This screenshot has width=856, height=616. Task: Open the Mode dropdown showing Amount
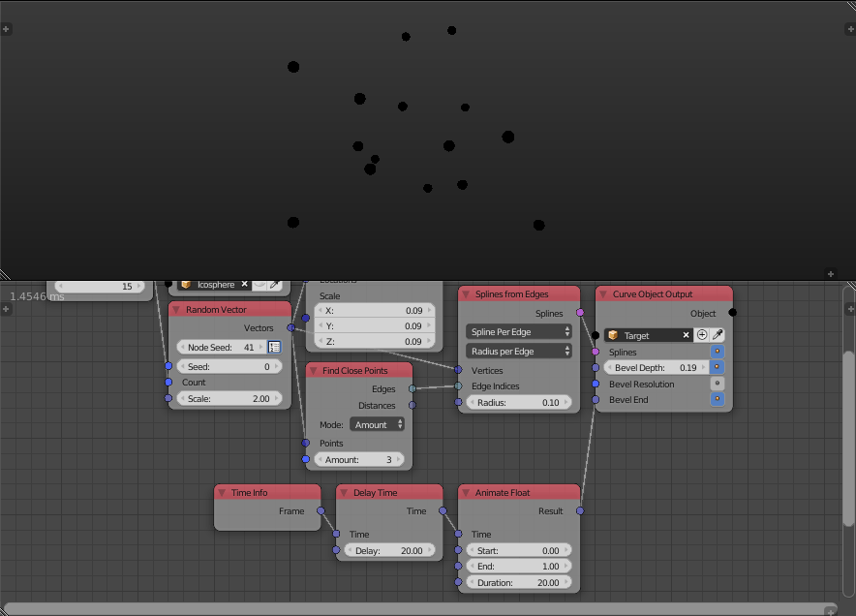(377, 424)
